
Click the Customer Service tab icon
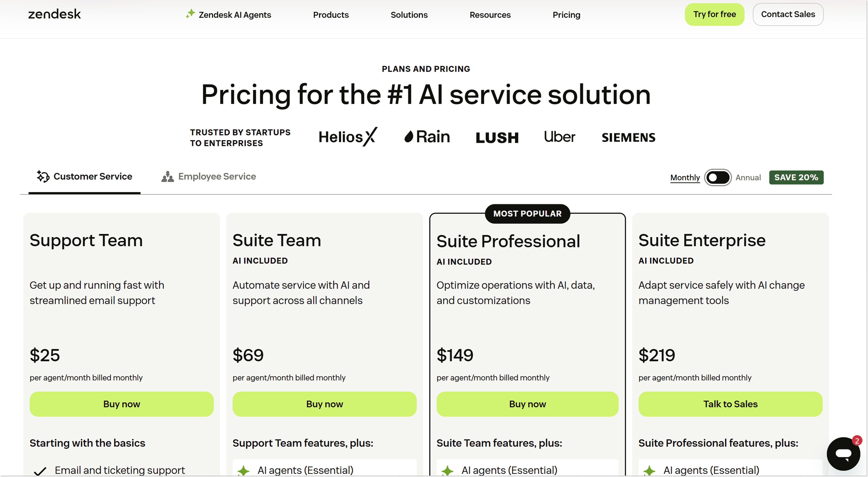coord(43,176)
